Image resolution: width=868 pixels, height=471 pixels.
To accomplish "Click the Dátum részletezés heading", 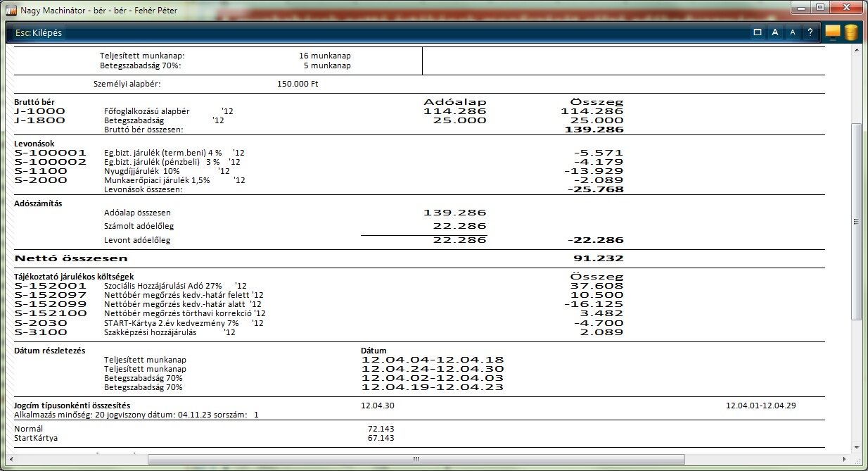I will tap(50, 351).
